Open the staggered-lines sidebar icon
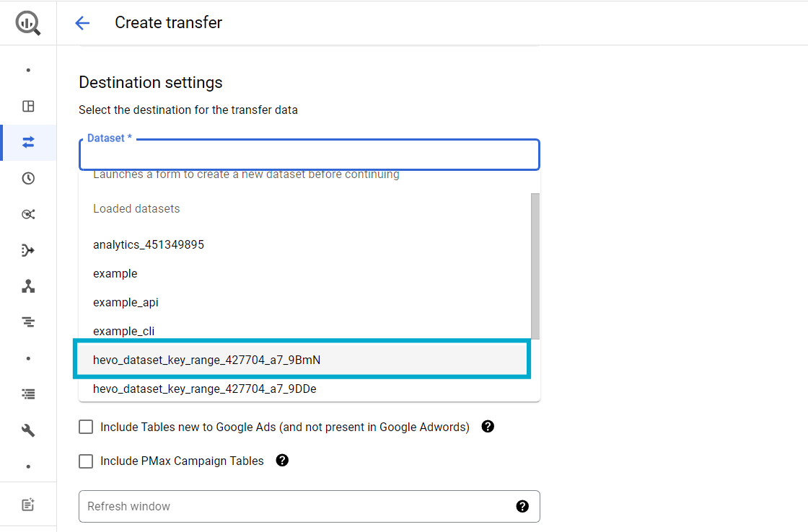Image resolution: width=808 pixels, height=532 pixels. point(28,322)
